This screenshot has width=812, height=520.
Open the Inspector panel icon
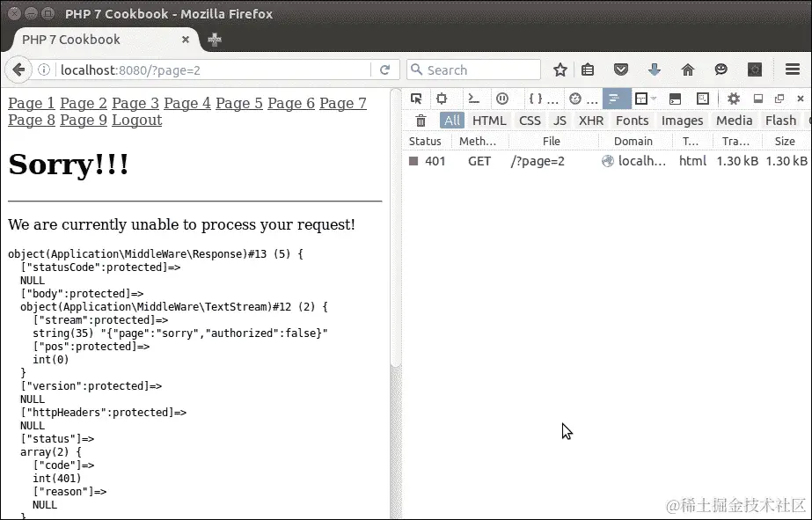click(442, 99)
